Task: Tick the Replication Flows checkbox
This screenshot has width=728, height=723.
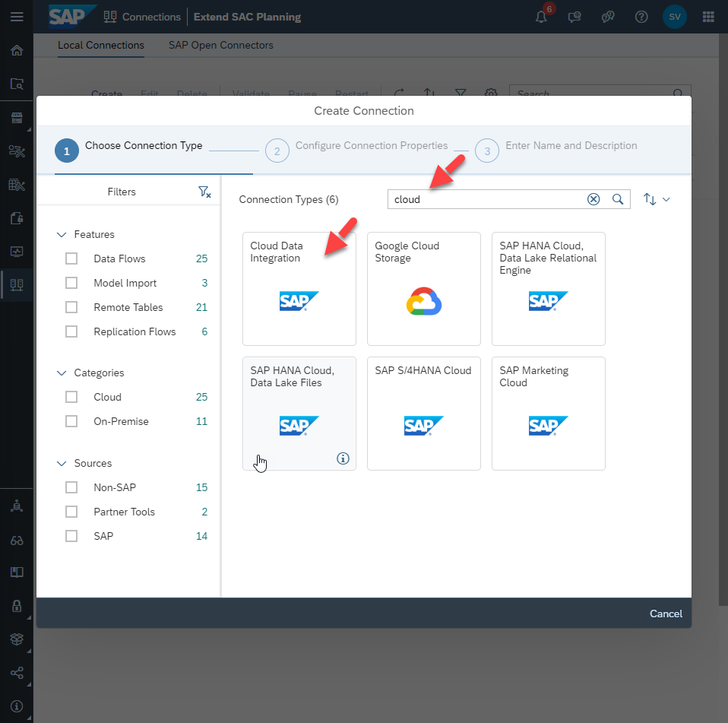Action: [71, 331]
